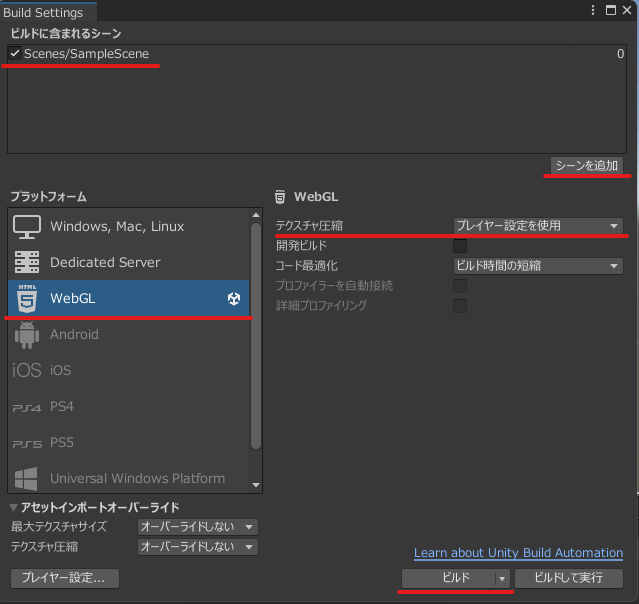The height and width of the screenshot is (604, 639).
Task: Select the Windows, Mac, Linux platform monitor icon
Action: point(27,227)
